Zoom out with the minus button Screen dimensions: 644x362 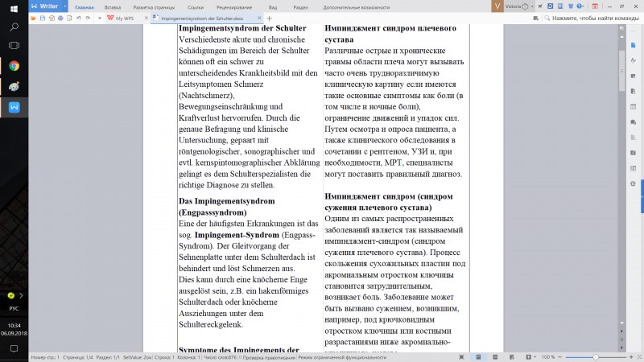pos(559,357)
